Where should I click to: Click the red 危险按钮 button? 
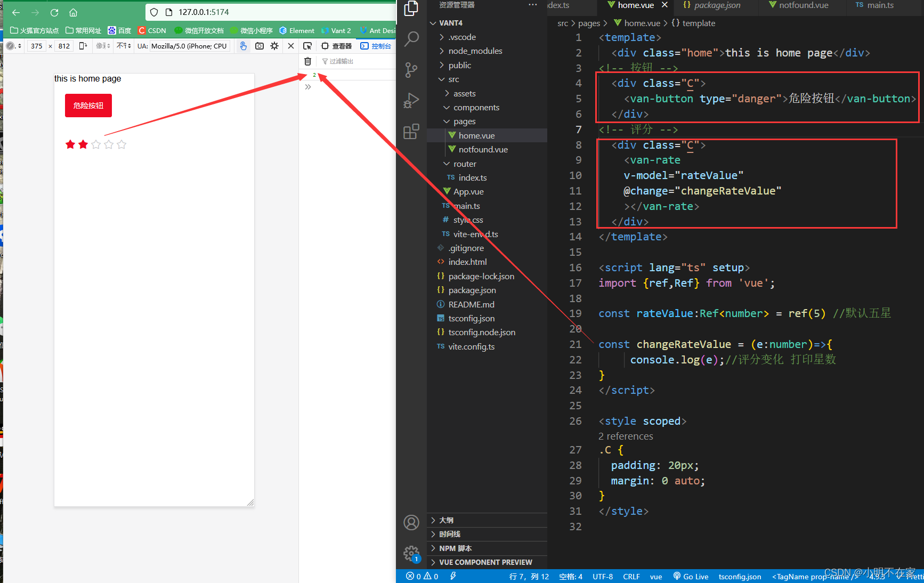(x=88, y=106)
